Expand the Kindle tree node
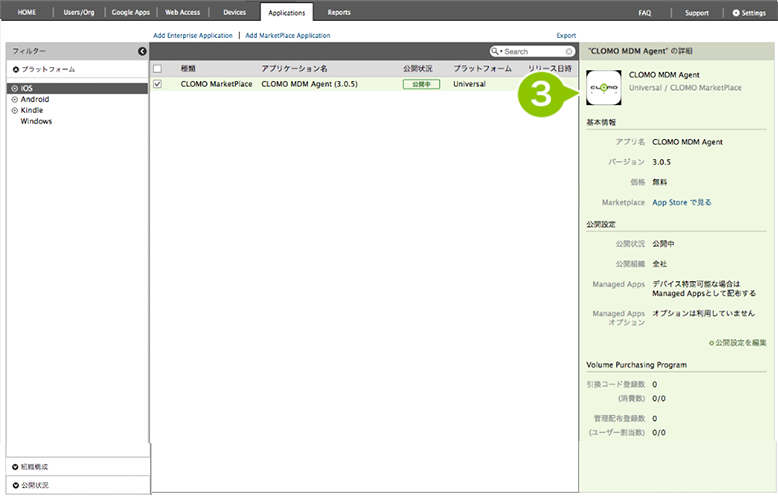This screenshot has height=500, width=778. click(x=14, y=110)
